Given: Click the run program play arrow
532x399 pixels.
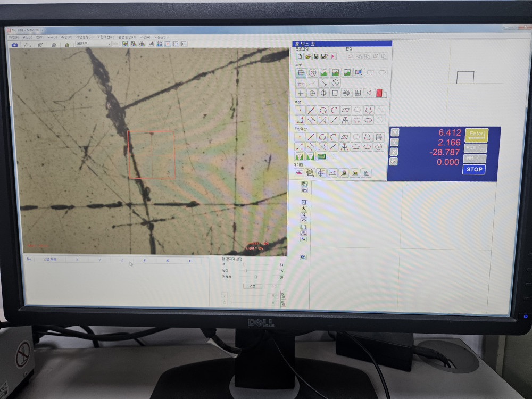Looking at the screenshot, I should coord(334,56).
